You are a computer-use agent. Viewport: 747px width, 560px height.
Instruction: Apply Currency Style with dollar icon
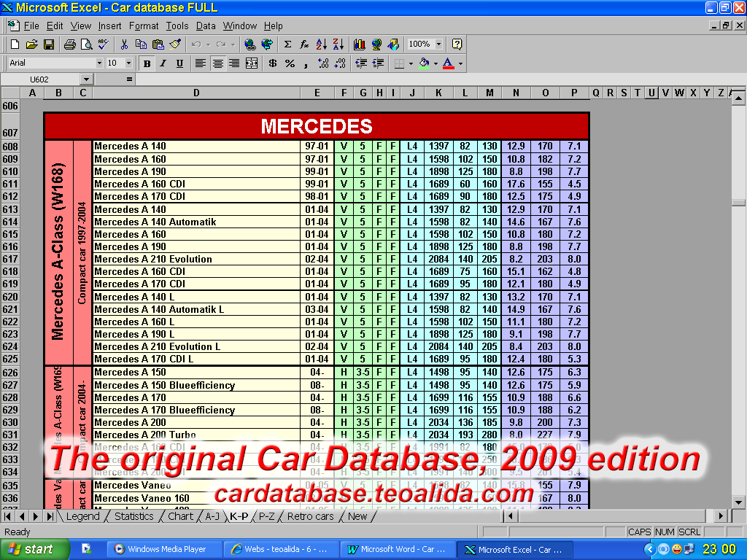273,63
